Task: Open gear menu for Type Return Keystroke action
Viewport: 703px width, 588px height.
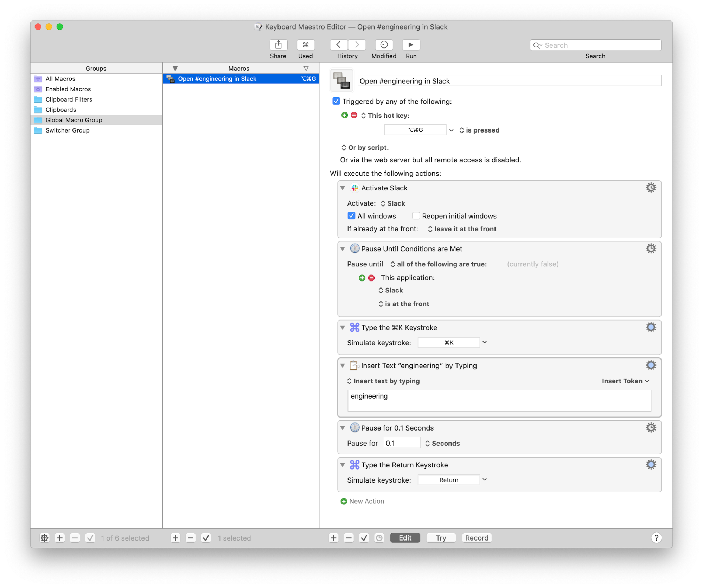Action: point(651,465)
